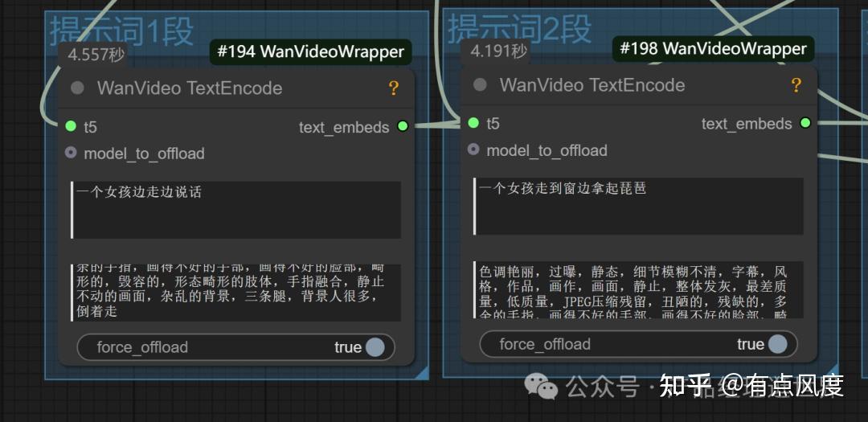
Task: Click the negative prompt field on node #198
Action: (638, 289)
